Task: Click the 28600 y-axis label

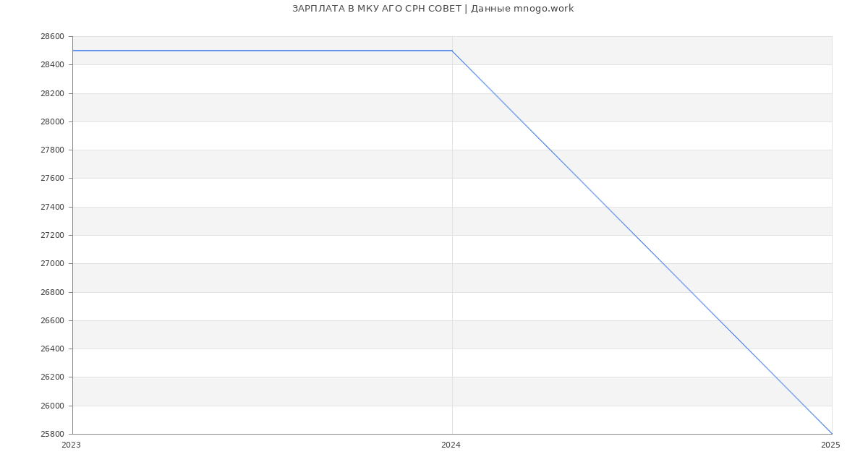Action: click(52, 37)
